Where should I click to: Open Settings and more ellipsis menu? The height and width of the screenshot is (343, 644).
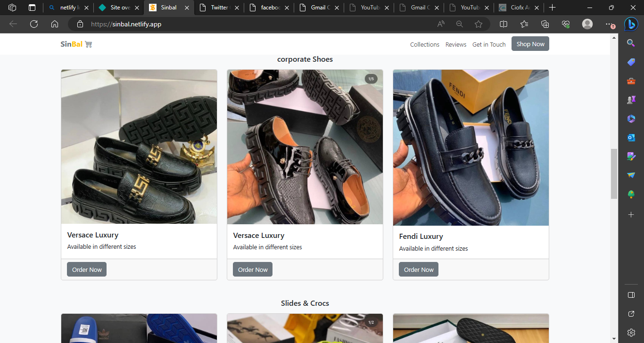click(x=609, y=24)
